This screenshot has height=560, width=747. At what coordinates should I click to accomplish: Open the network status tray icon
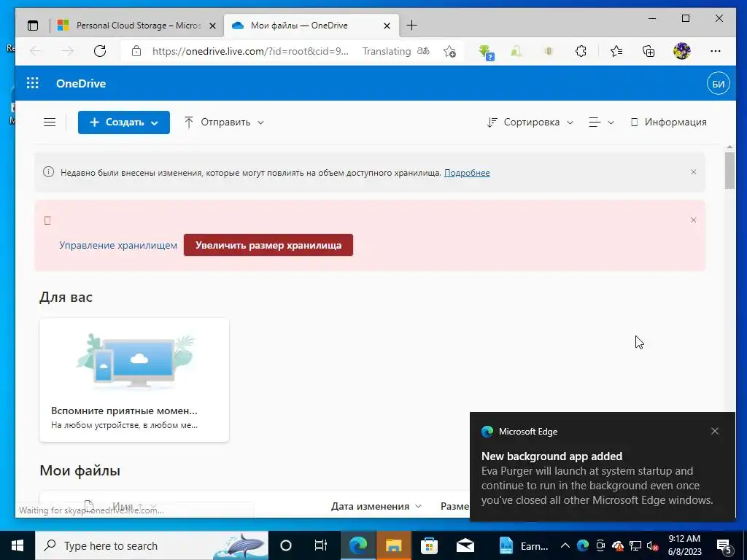click(x=635, y=545)
